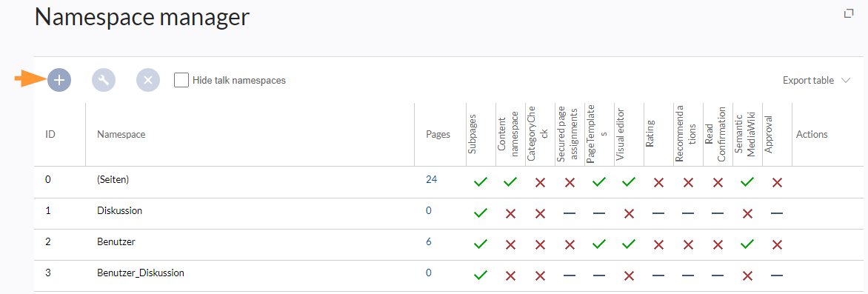Click Content namespace X in Benutzer_Diskussion row
Image resolution: width=868 pixels, height=294 pixels.
(510, 275)
